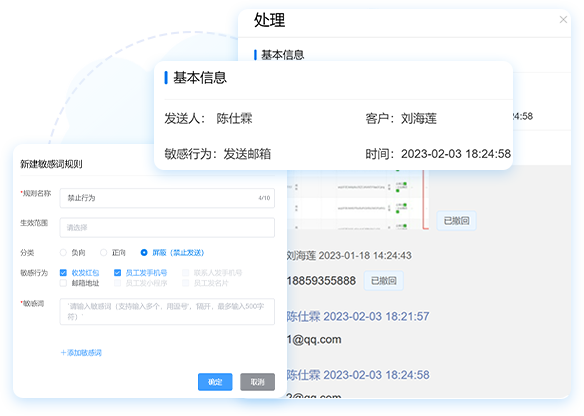Image resolution: width=584 pixels, height=416 pixels.
Task: Select the 正向 radio option
Action: [x=104, y=253]
